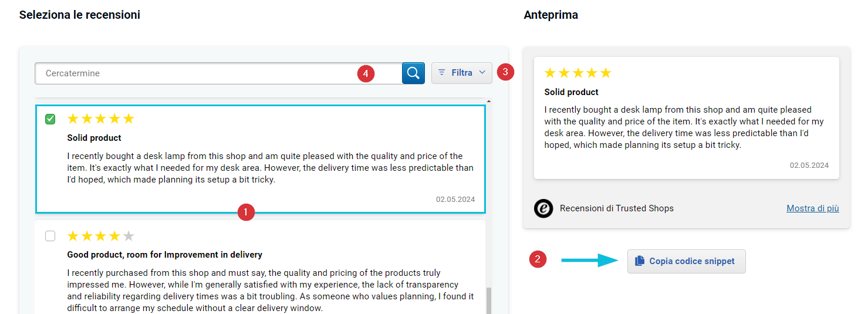Uncheck the 'Solid product' review checkbox
The height and width of the screenshot is (314, 868).
click(x=50, y=119)
